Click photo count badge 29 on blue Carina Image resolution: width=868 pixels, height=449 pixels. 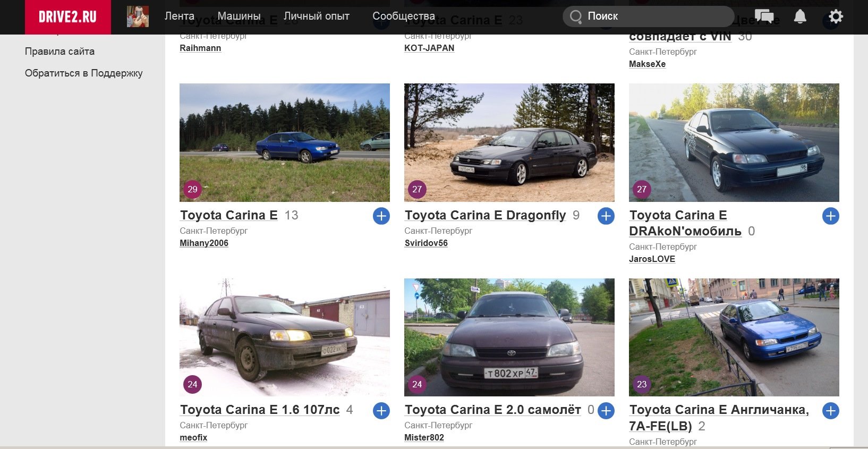(192, 189)
